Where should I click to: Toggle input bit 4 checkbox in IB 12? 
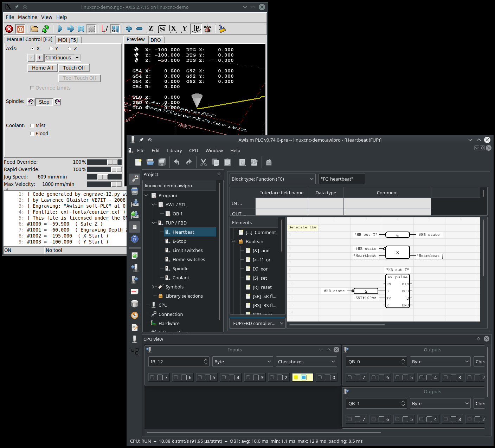(x=232, y=377)
